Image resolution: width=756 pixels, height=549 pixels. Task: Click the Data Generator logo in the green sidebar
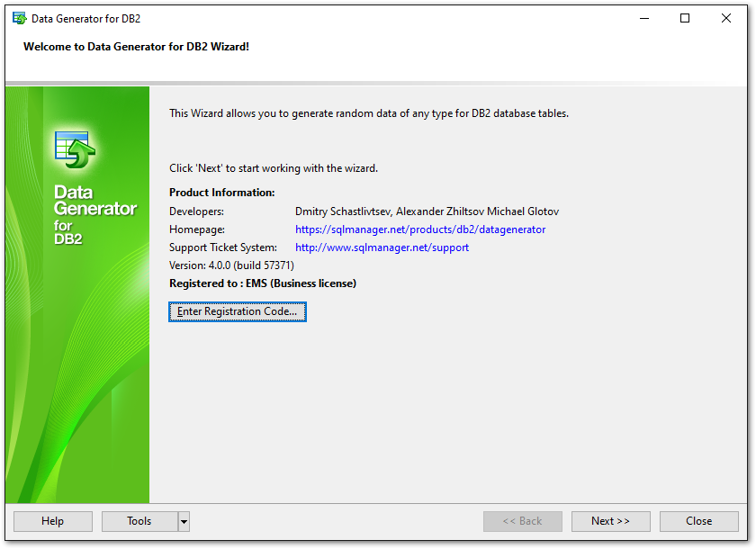pos(75,149)
